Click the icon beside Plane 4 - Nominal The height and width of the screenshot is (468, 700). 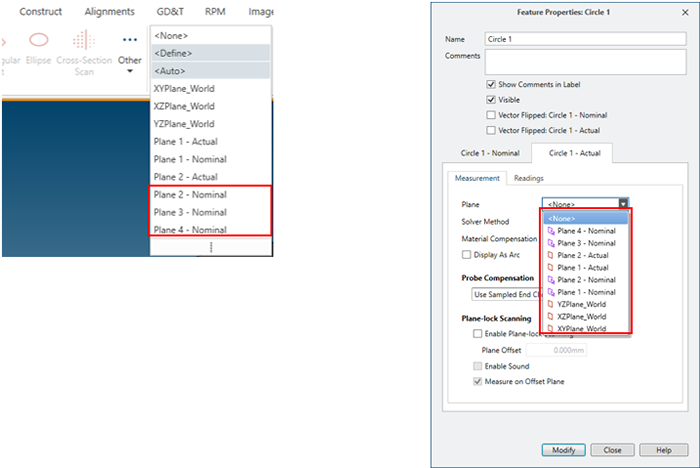(x=550, y=231)
